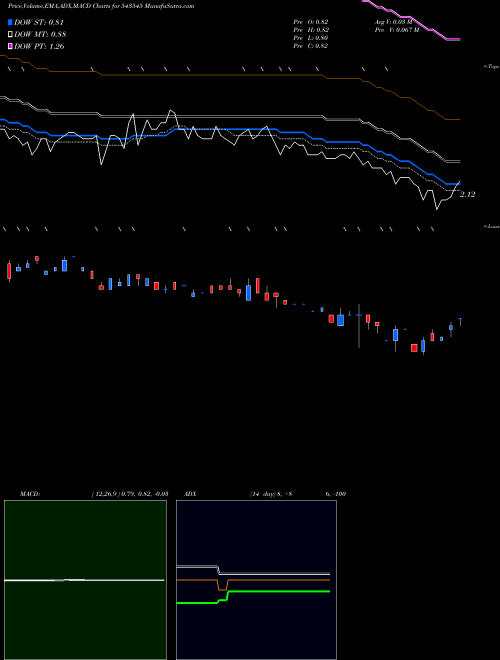500x660 pixels.
Task: Click the '6, -100' ADX reading
Action: pyautogui.click(x=335, y=494)
